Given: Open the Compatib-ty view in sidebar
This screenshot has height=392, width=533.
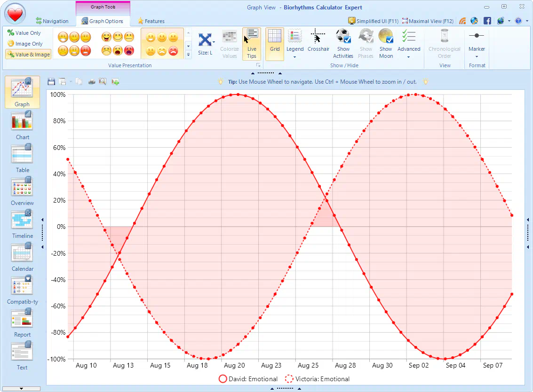Looking at the screenshot, I should point(22,290).
